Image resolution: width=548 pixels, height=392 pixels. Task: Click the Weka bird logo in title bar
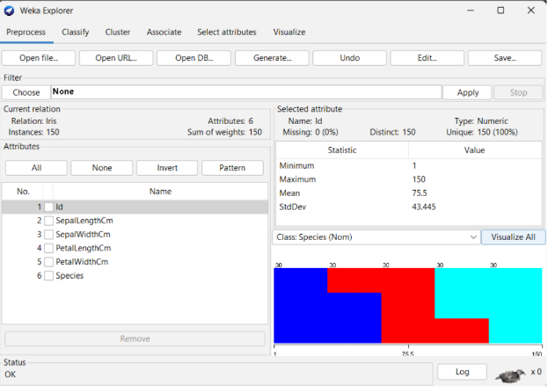9,11
